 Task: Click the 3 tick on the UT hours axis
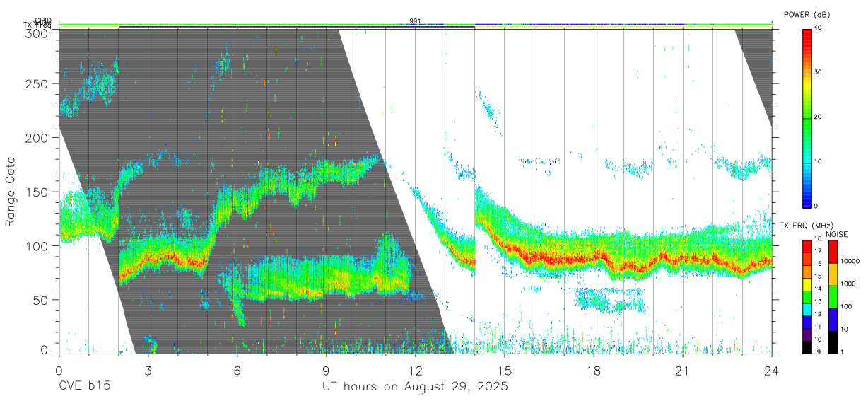[148, 370]
